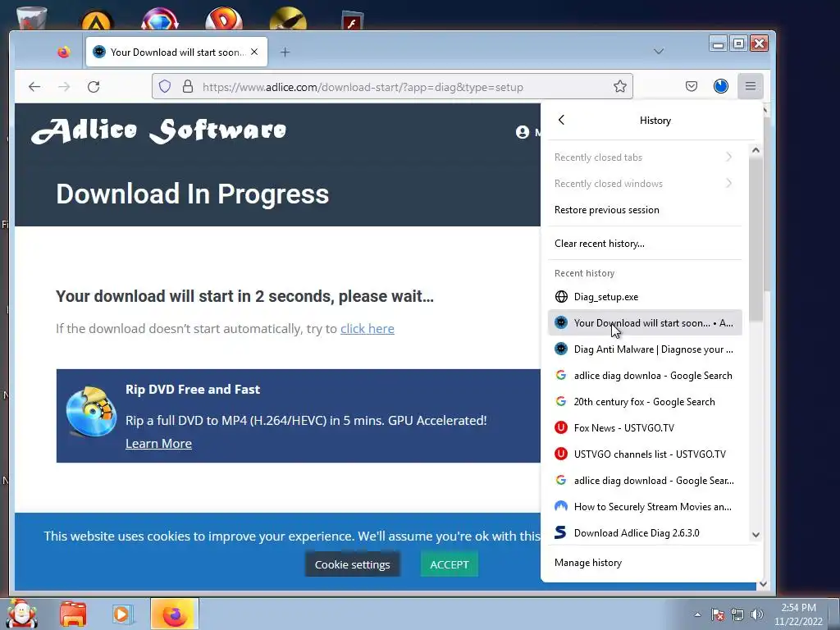Follow the Learn More ad link
Viewport: 840px width, 630px height.
pos(158,444)
